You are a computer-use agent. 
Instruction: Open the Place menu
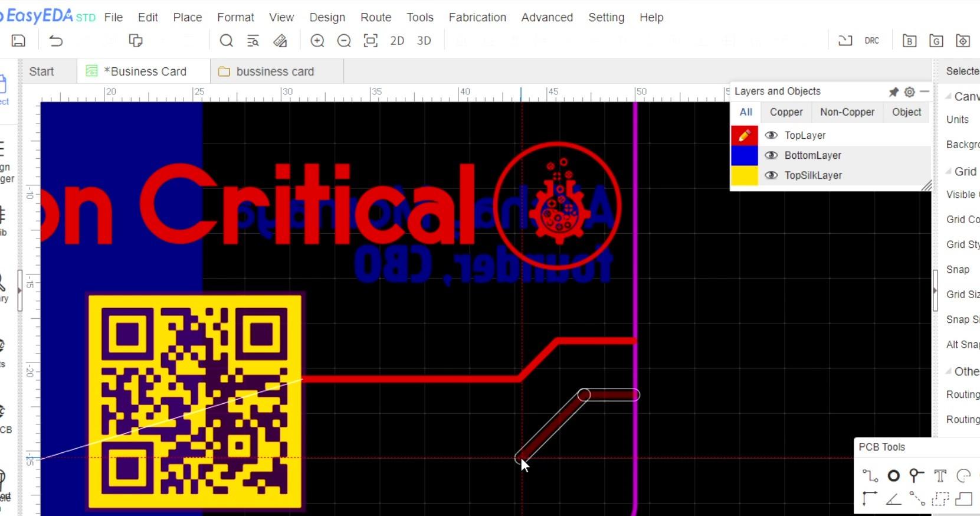click(188, 17)
